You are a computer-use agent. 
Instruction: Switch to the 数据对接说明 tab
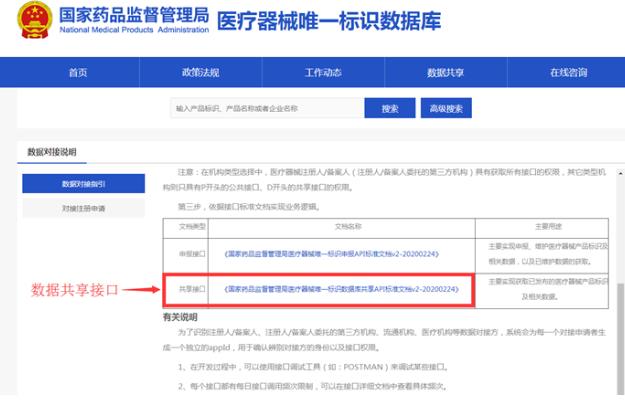coord(51,152)
